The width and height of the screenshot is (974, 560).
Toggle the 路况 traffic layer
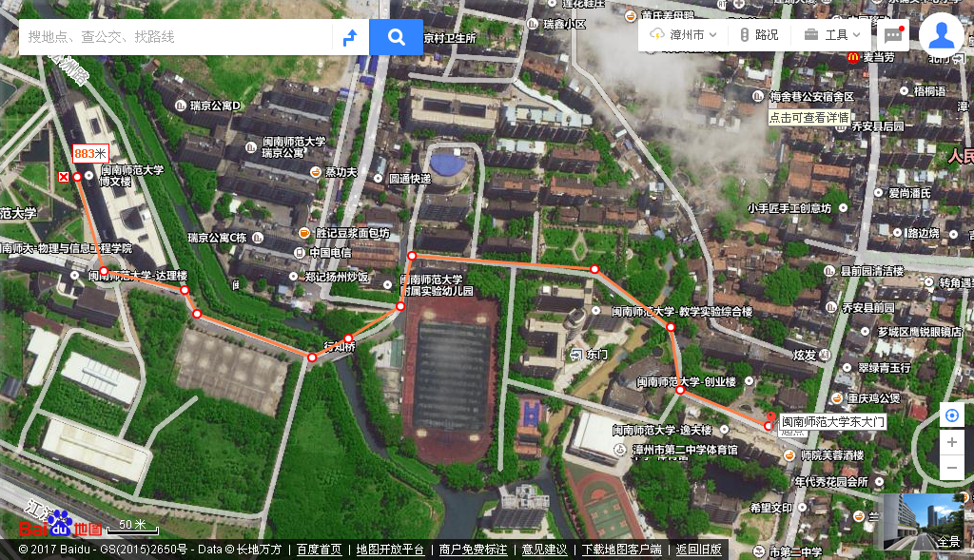[758, 35]
